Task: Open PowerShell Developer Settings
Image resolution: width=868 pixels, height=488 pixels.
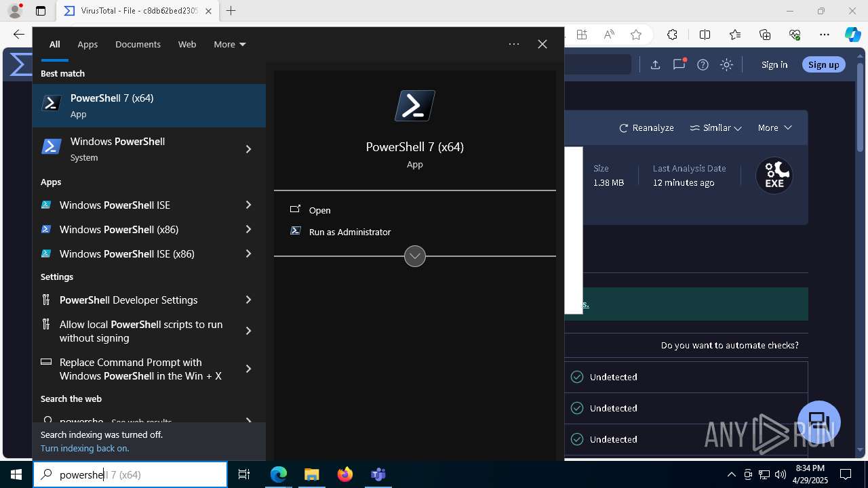Action: [139, 300]
